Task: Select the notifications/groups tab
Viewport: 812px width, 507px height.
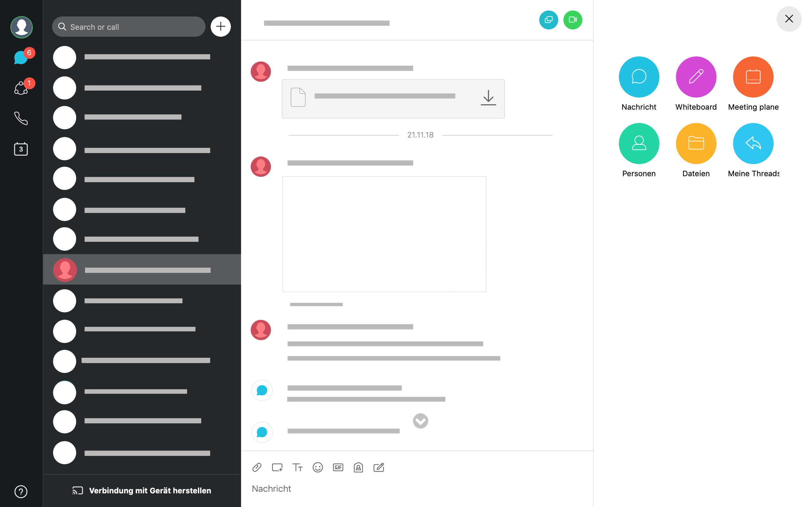Action: click(x=21, y=87)
